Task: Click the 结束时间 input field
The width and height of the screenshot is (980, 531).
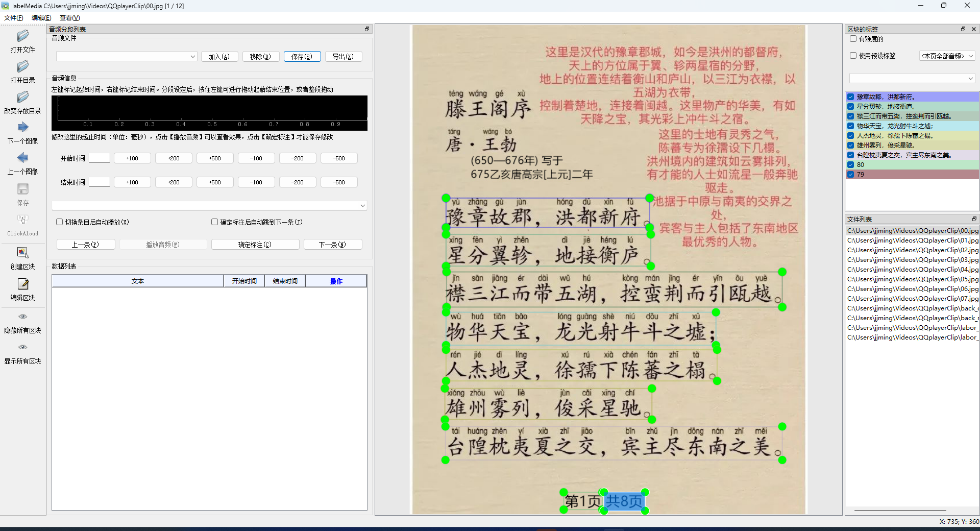Action: pyautogui.click(x=100, y=182)
